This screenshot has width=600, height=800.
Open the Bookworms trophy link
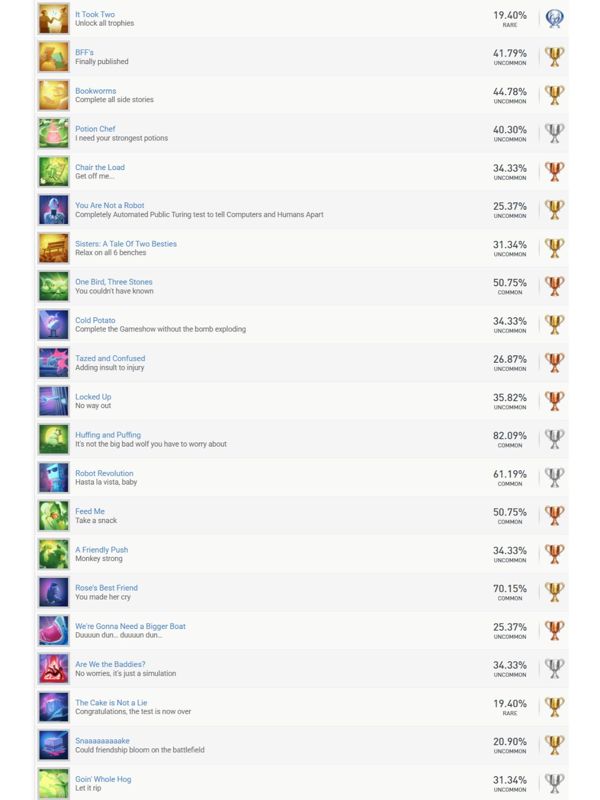tap(96, 91)
